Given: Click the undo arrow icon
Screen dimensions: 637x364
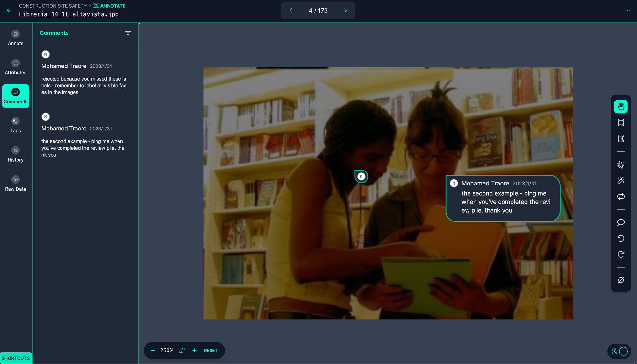Looking at the screenshot, I should click(x=621, y=238).
